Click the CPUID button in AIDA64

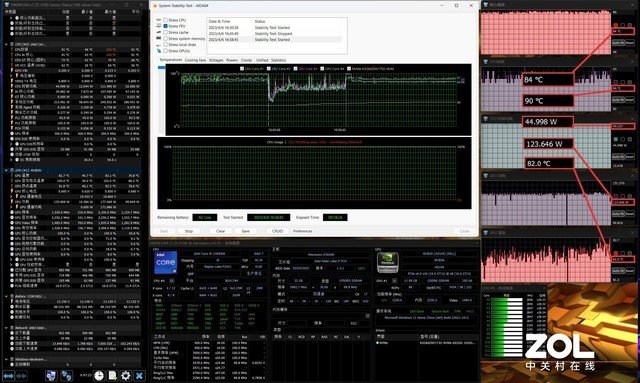[x=278, y=231]
